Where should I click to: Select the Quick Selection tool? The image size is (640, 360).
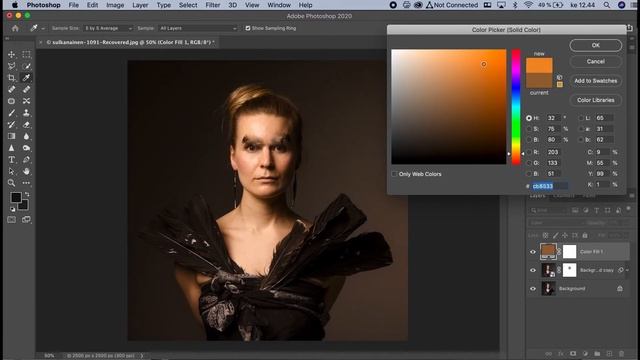pos(27,66)
